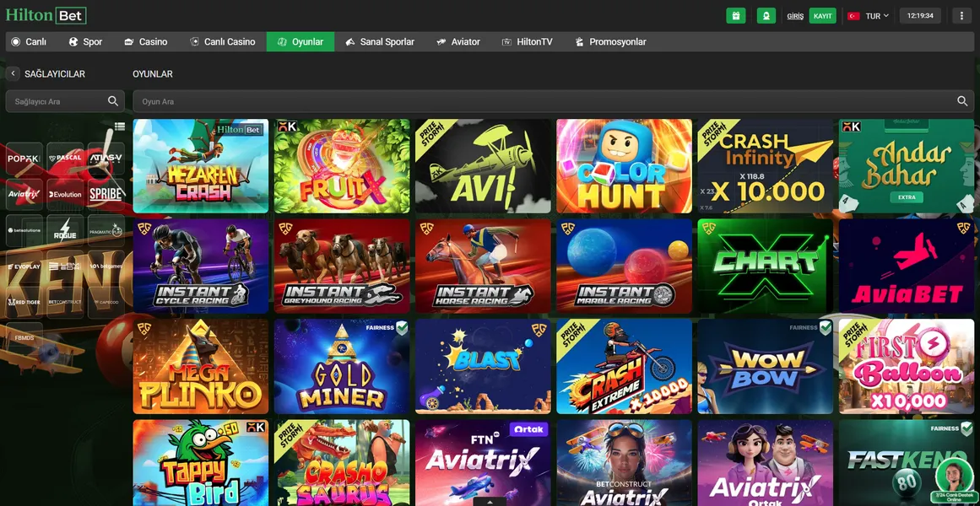
Task: Open the Sanal Sporlar tab
Action: [x=380, y=41]
